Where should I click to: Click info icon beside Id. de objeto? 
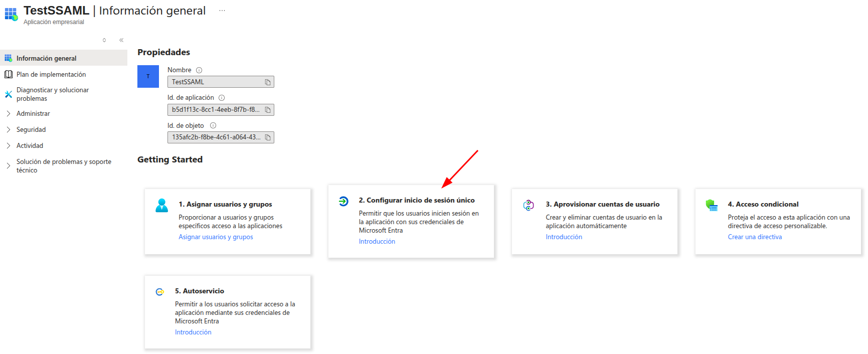tap(213, 126)
